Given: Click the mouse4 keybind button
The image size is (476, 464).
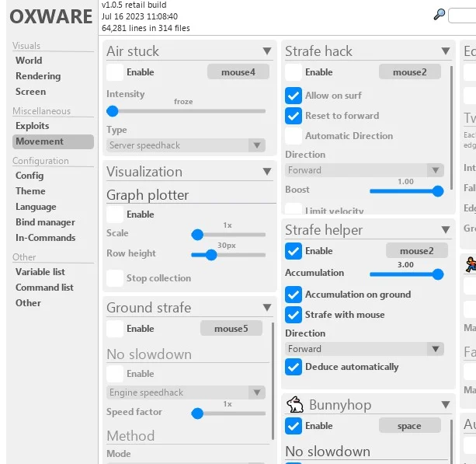Looking at the screenshot, I should [x=238, y=72].
